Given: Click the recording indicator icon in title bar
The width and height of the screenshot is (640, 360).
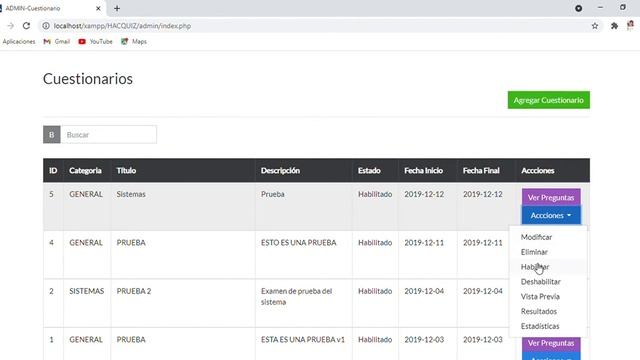Looking at the screenshot, I should click(x=578, y=8).
